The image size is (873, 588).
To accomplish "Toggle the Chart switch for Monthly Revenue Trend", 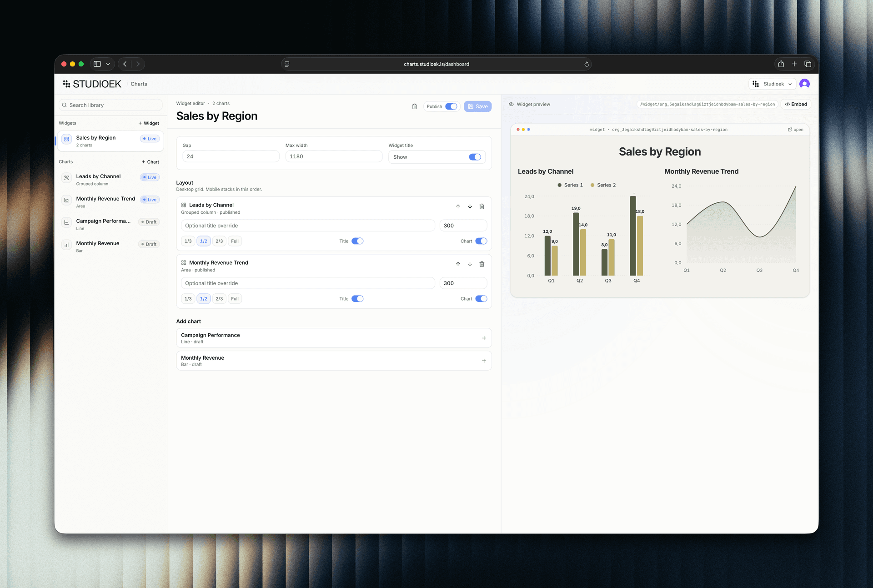I will [481, 299].
